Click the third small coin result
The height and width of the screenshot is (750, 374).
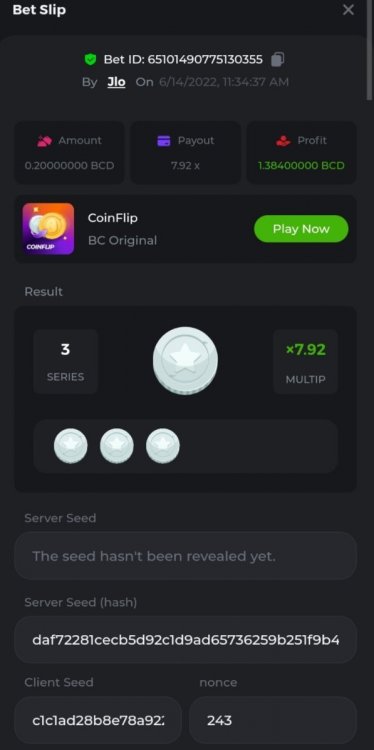pos(163,446)
